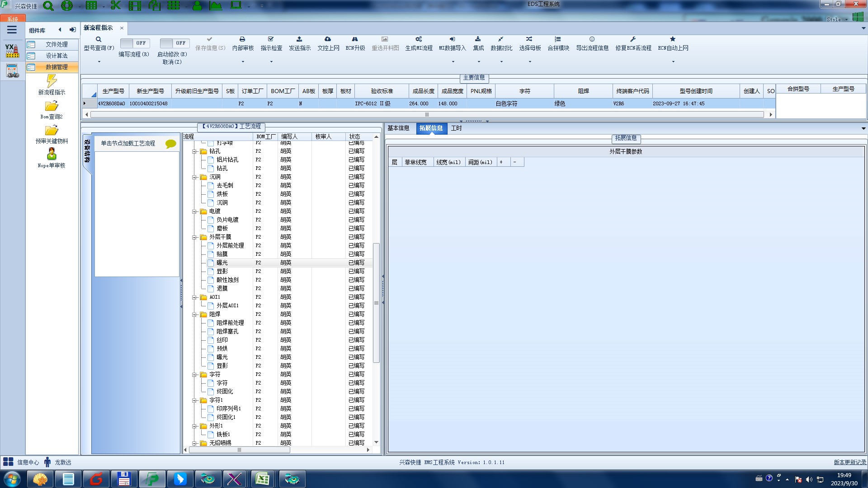Viewport: 868px width, 488px height.
Task: Toggle the 编写流程 OFF switch
Action: 134,43
